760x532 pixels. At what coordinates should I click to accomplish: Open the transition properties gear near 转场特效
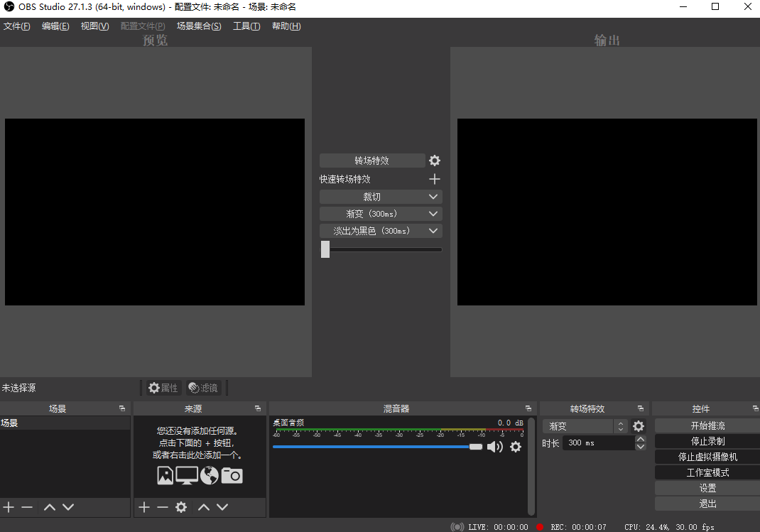coord(434,161)
